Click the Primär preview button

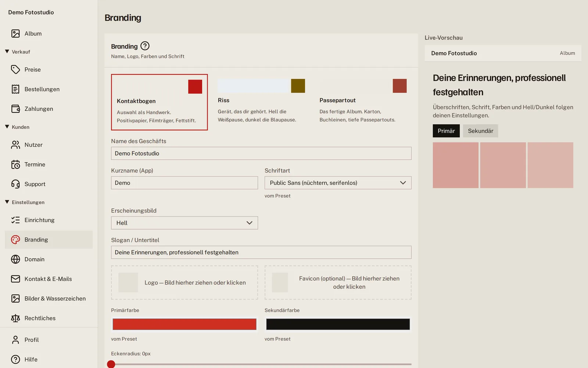pyautogui.click(x=446, y=131)
